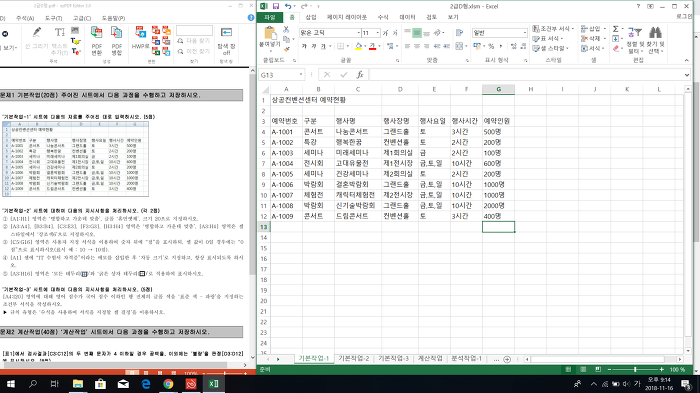This screenshot has width=700, height=393.
Task: Apply the fill color paint bucket
Action: (x=358, y=46)
